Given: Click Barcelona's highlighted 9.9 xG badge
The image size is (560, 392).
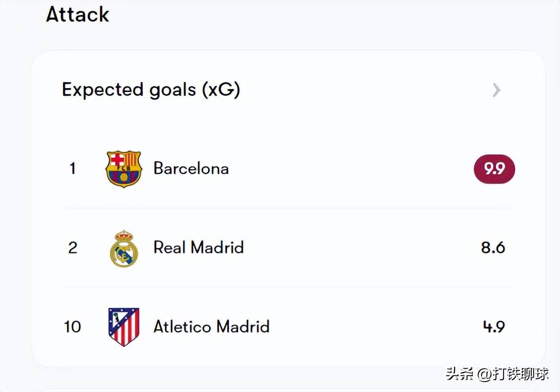Looking at the screenshot, I should [494, 169].
